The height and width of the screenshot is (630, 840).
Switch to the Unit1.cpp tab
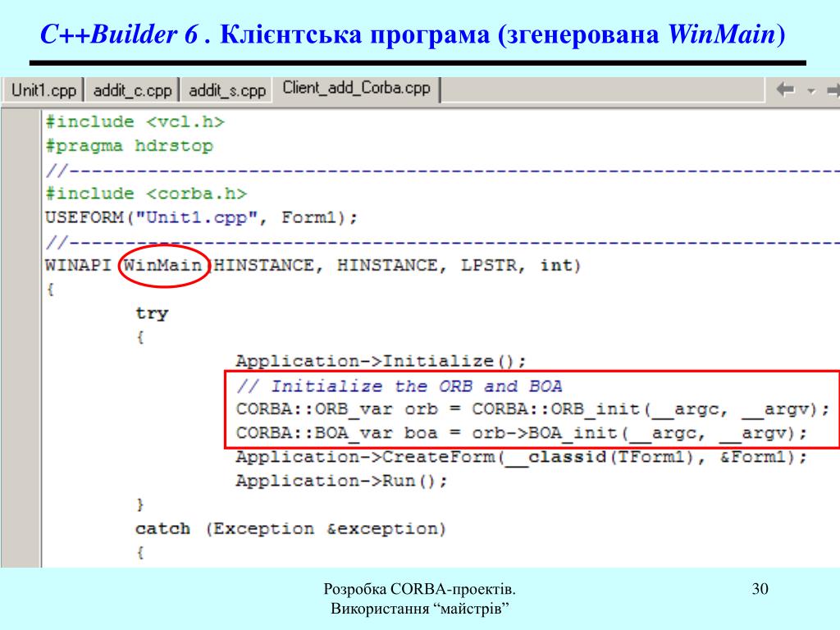[43, 90]
